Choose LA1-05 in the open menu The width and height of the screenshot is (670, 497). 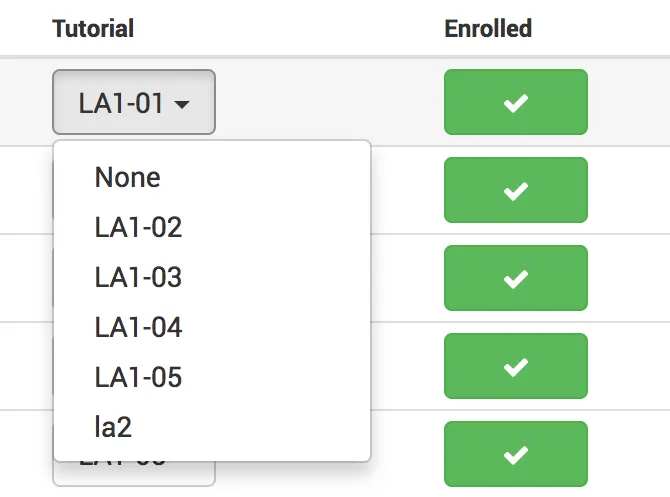138,377
